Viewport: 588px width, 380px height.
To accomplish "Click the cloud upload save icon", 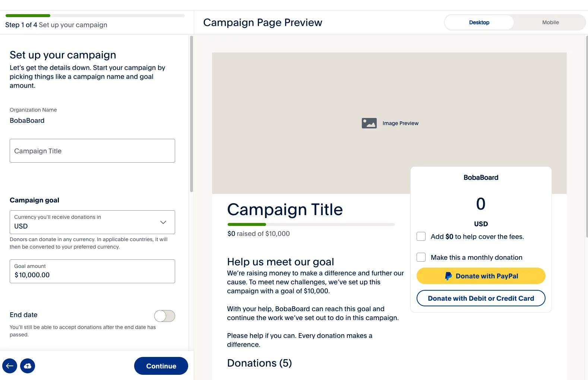I will point(28,366).
